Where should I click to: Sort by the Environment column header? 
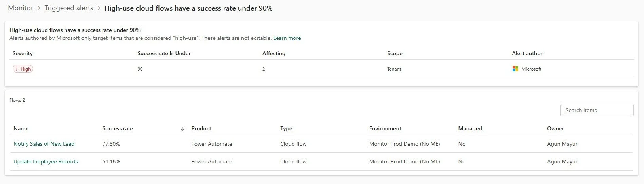point(385,128)
